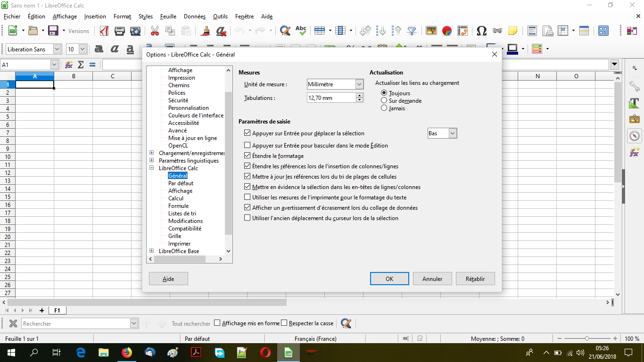Viewport: 644px width, 362px height.
Task: Click the Print icon in toolbar
Action: point(120,31)
